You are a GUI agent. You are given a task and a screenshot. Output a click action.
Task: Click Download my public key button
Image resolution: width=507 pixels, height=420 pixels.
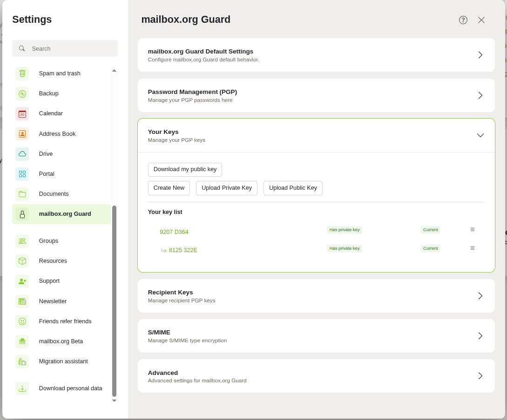click(185, 170)
